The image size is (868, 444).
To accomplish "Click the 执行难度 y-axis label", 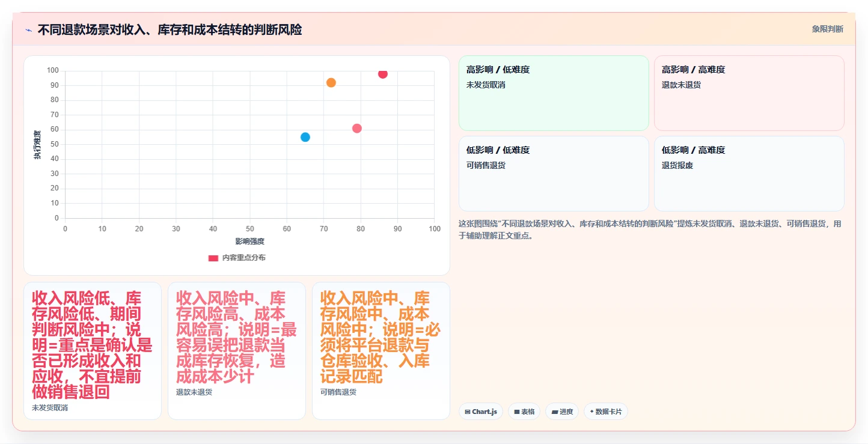I will point(37,145).
